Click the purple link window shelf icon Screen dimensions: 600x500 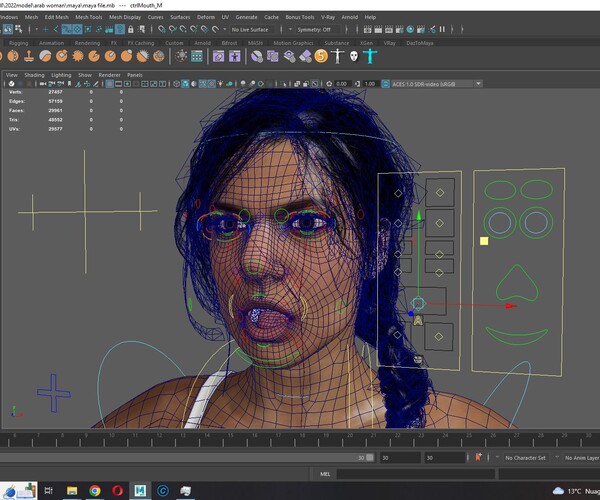(x=218, y=56)
